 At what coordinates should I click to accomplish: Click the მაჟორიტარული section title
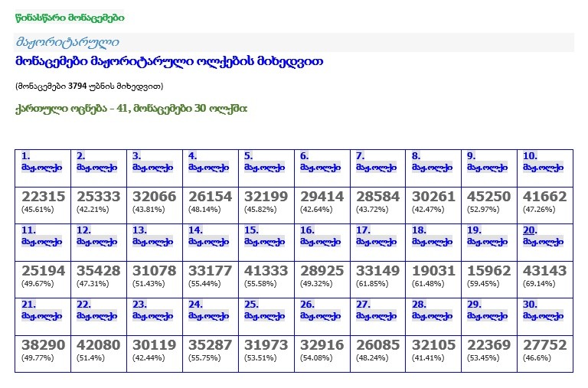67,42
